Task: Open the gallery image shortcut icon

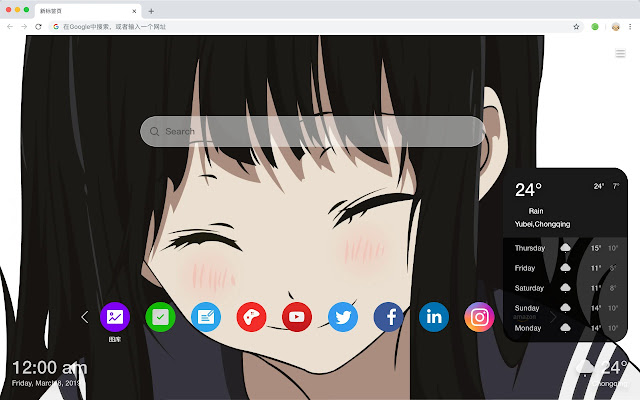Action: point(115,317)
